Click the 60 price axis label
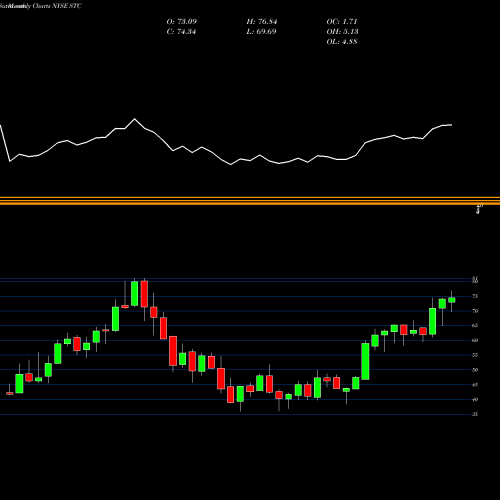The width and height of the screenshot is (500, 500). pos(475,340)
